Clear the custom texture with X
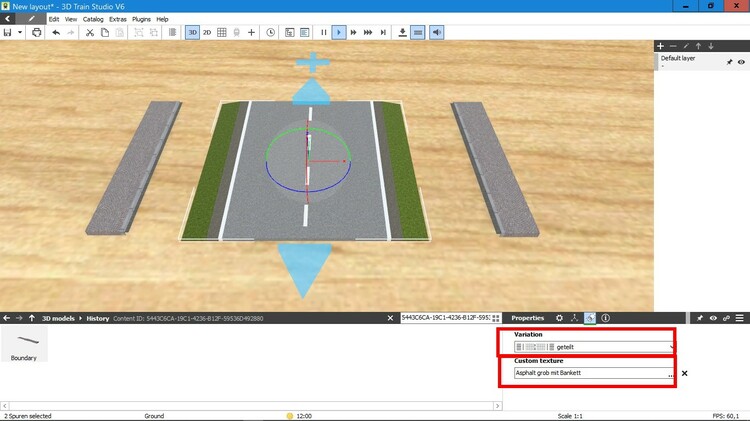 685,373
